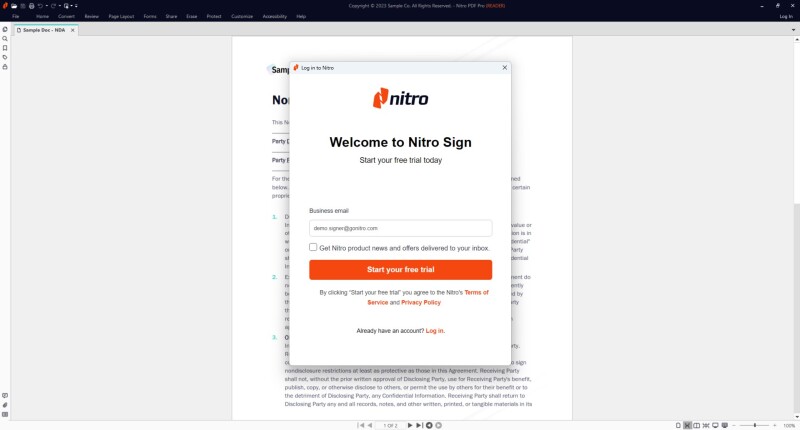This screenshot has height=430, width=800.
Task: Open the Bookmarks panel icon in left sidebar
Action: pos(5,48)
